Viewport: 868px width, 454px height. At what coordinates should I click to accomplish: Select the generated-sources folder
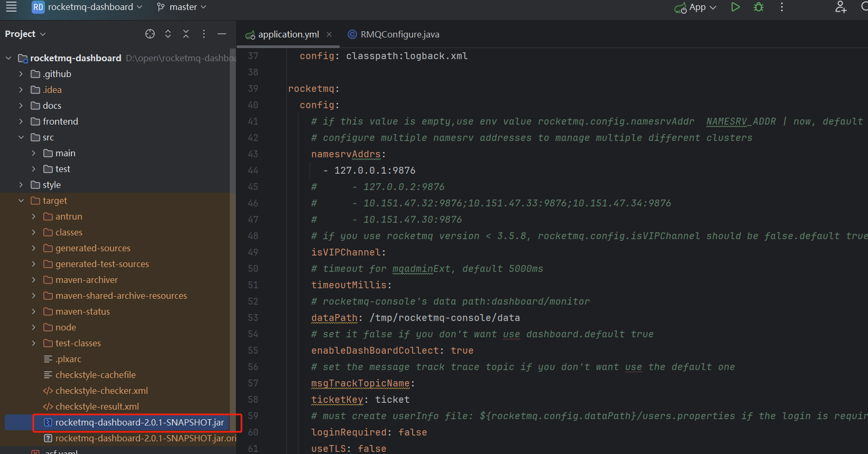[93, 248]
